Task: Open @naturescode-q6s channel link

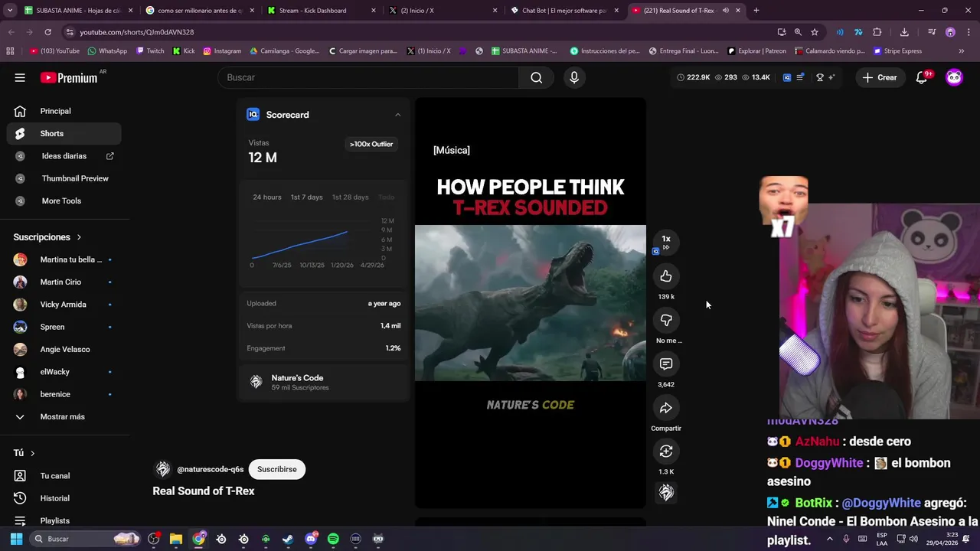Action: click(x=210, y=469)
